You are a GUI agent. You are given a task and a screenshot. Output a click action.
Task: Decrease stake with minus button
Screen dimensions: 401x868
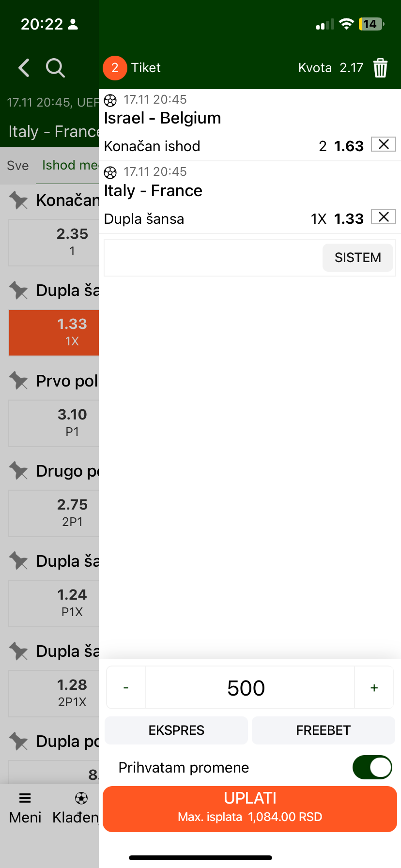tap(126, 688)
